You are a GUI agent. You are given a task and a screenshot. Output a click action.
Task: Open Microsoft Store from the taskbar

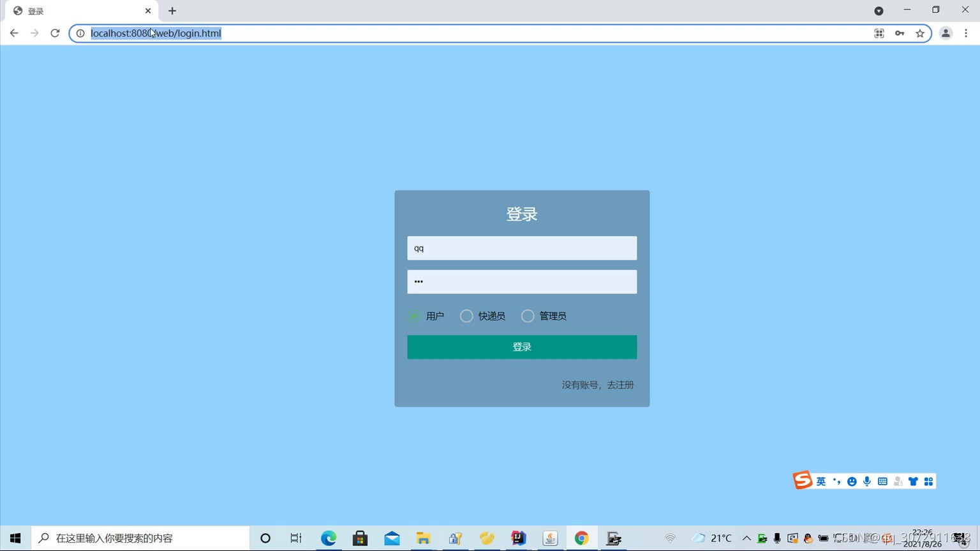click(x=360, y=538)
